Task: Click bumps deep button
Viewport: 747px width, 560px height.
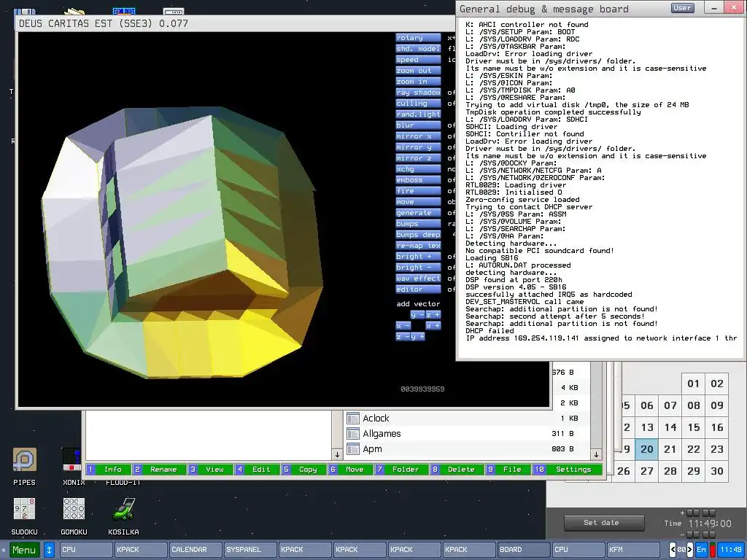Action: [418, 235]
